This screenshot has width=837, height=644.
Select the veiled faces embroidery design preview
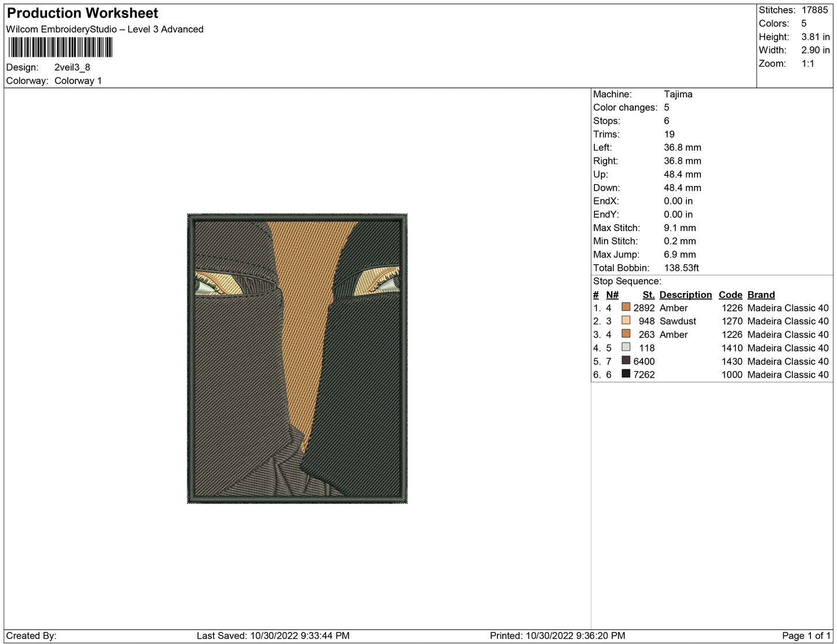click(x=297, y=358)
